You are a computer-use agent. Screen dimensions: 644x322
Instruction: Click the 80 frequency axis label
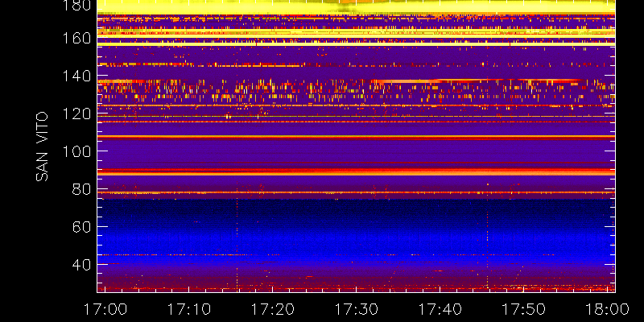point(82,189)
